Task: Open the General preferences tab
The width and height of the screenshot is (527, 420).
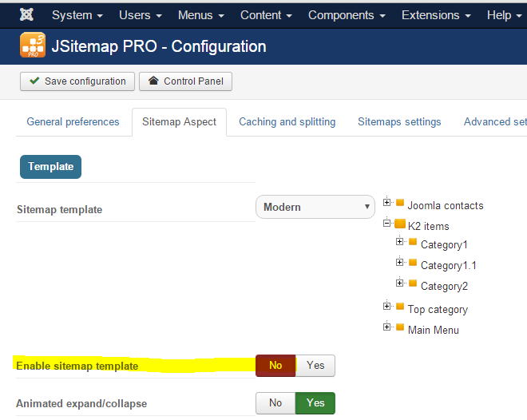Action: (x=73, y=121)
